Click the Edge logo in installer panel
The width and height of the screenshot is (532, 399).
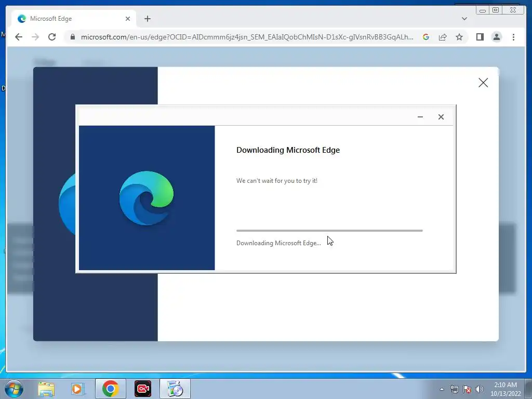(147, 198)
